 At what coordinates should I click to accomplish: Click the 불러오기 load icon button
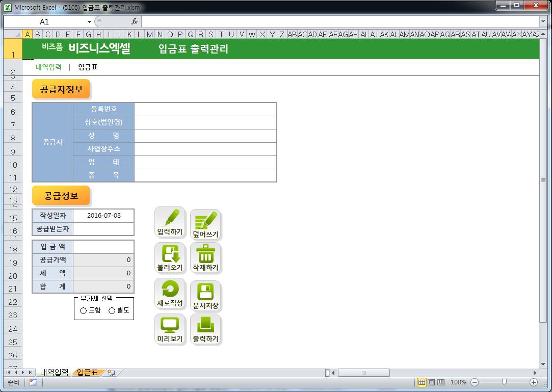tap(170, 258)
